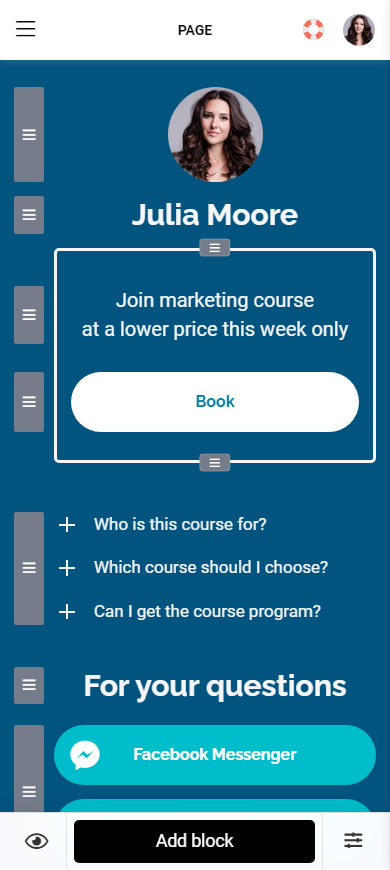390x870 pixels.
Task: Click Julia Moore's large profile photo
Action: coord(215,134)
